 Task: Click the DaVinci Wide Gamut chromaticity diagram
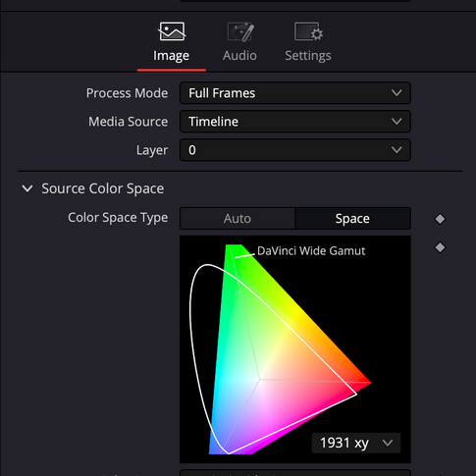coord(295,349)
